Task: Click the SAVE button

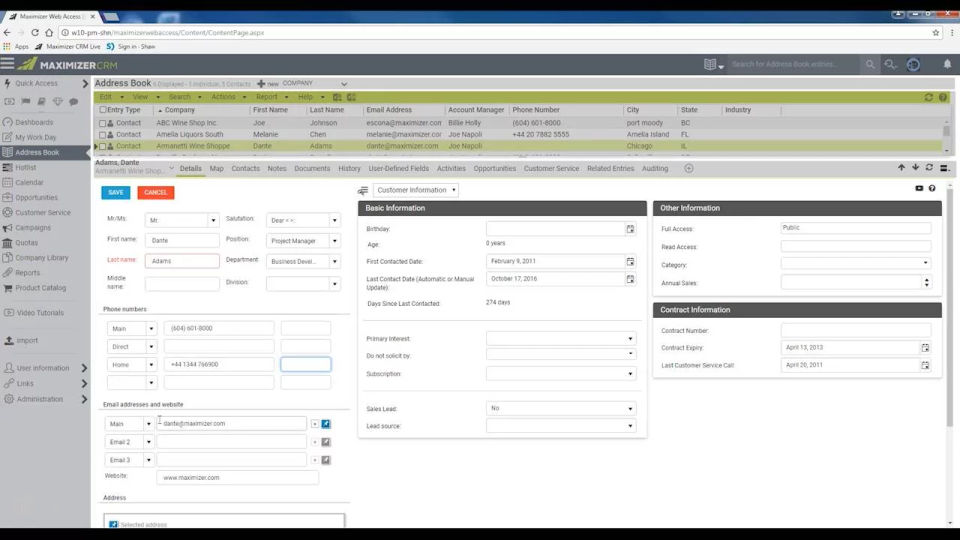Action: pos(116,192)
